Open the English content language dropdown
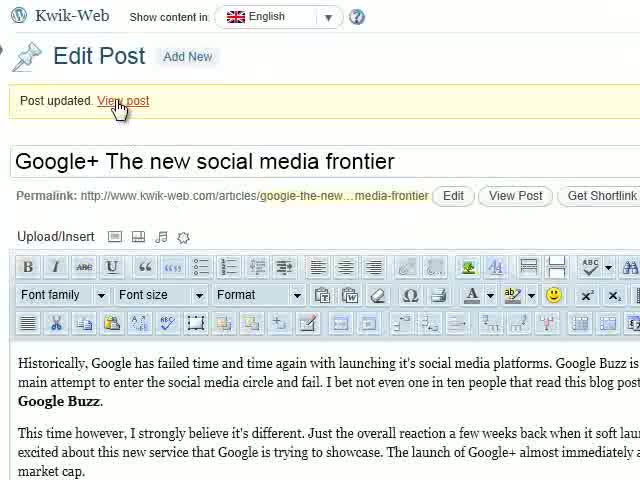Viewport: 640px width, 480px height. (278, 17)
